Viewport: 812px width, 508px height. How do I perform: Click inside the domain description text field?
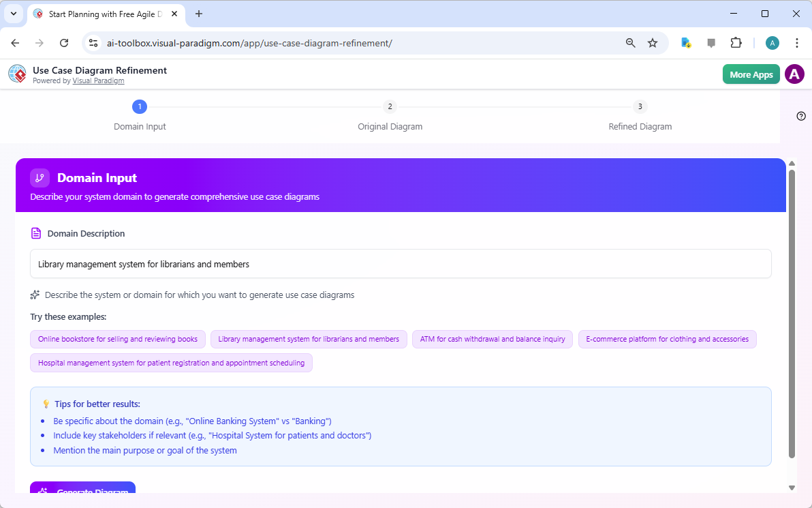point(401,264)
